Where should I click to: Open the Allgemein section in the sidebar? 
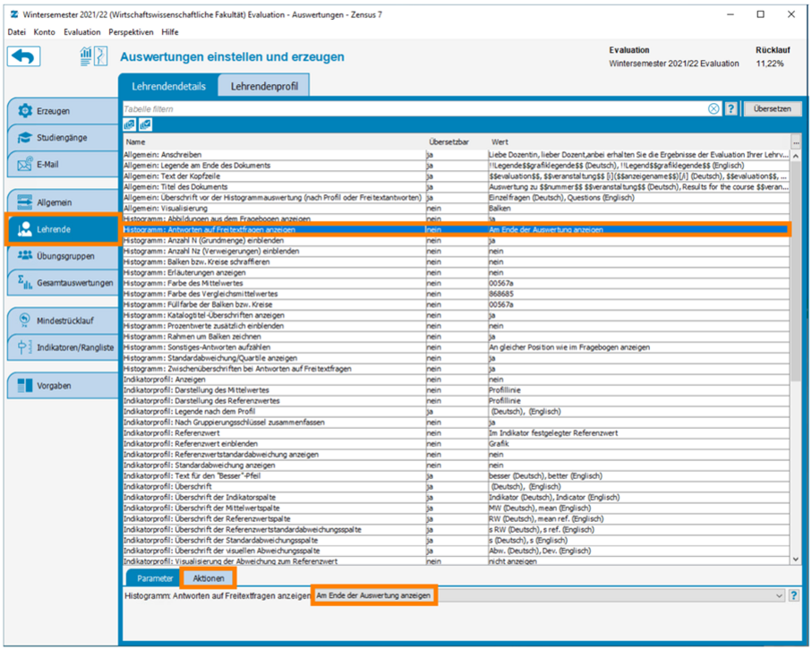click(63, 202)
